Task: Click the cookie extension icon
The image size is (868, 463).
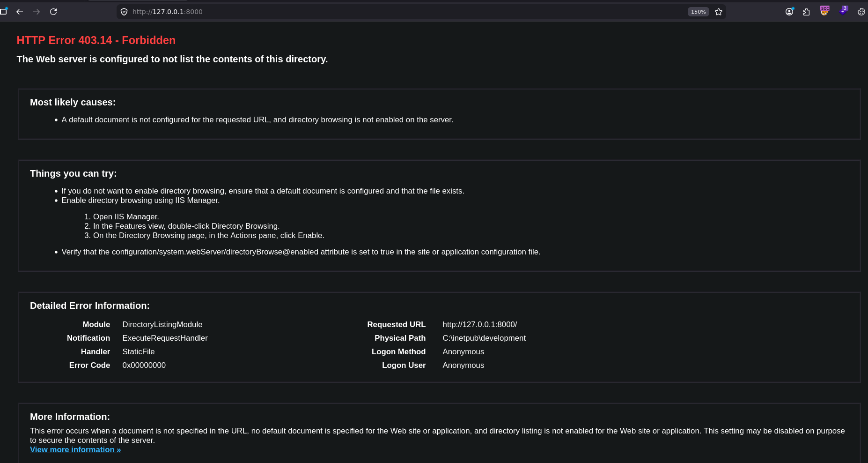Action: (861, 12)
